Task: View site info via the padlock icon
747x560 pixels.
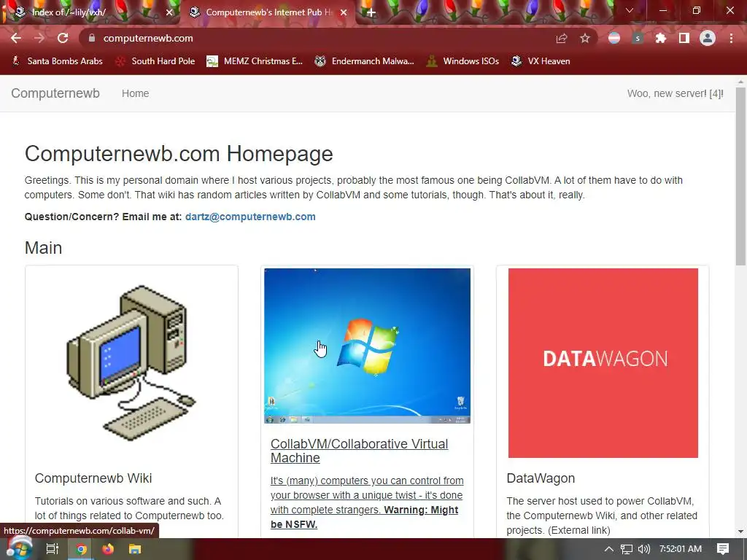Action: pyautogui.click(x=92, y=38)
